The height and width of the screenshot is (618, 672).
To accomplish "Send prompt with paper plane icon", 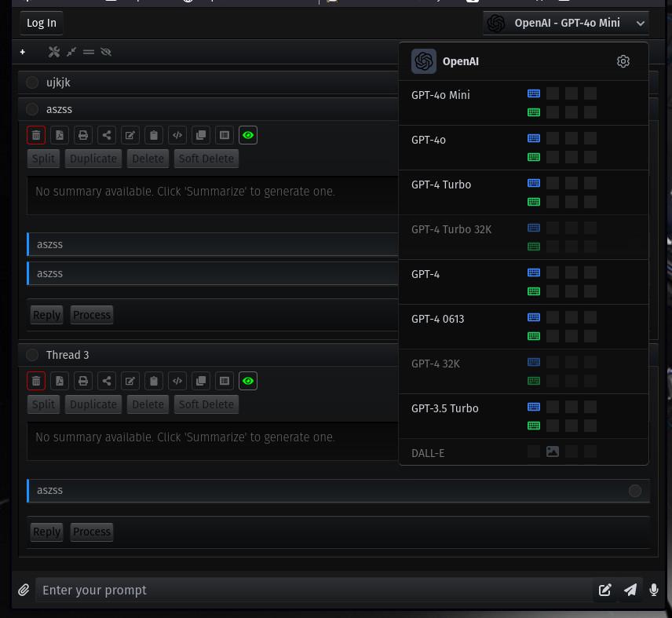I will [x=630, y=591].
